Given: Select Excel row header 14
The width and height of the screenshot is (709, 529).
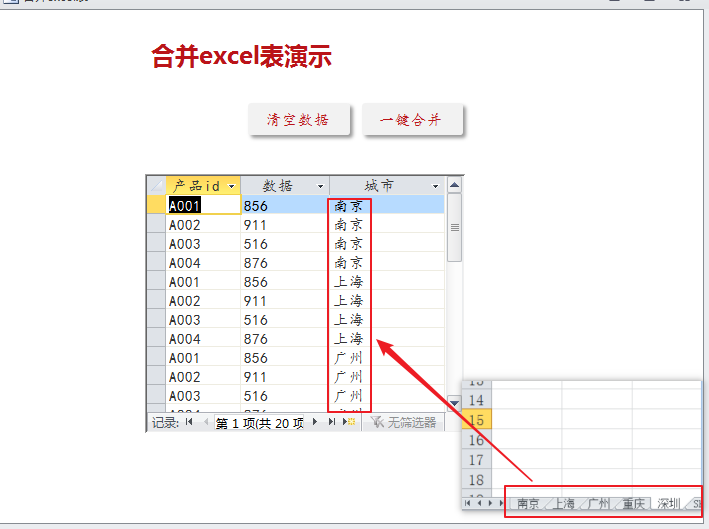Looking at the screenshot, I should (x=477, y=400).
